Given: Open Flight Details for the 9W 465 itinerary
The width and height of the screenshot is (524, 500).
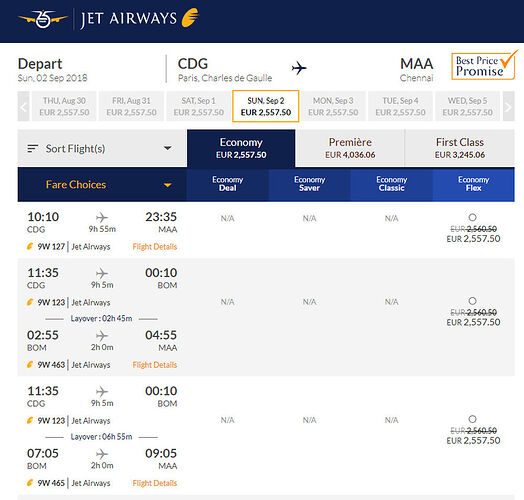Looking at the screenshot, I should coord(155,483).
